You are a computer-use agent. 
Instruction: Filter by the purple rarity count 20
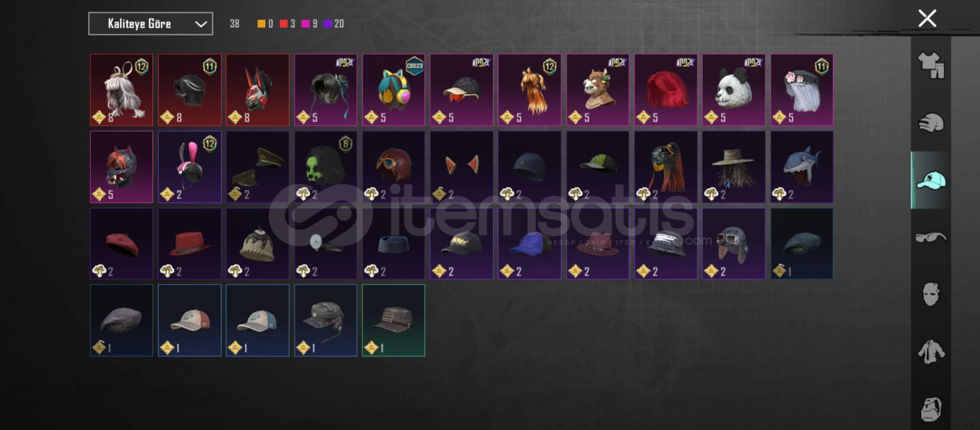[334, 23]
